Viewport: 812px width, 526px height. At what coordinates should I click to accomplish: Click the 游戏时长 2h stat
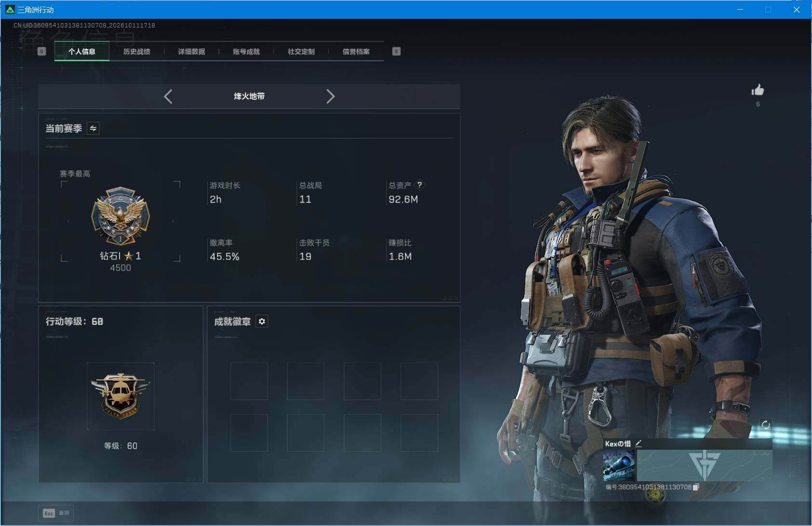225,193
